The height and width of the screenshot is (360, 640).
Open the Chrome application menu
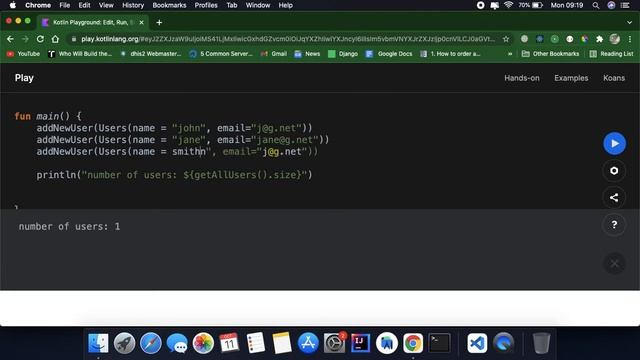click(38, 5)
